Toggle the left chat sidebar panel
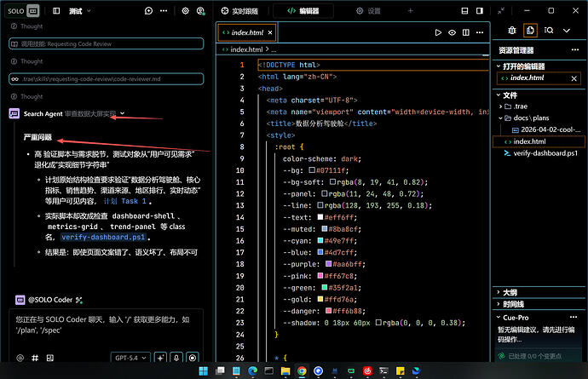The image size is (588, 379). [55, 11]
